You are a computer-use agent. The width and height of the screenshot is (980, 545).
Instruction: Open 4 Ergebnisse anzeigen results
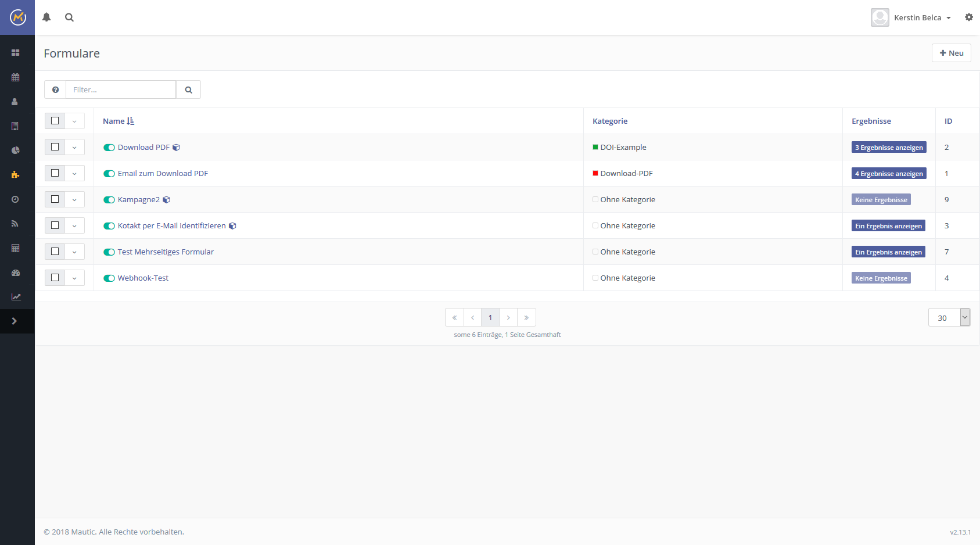pos(889,174)
